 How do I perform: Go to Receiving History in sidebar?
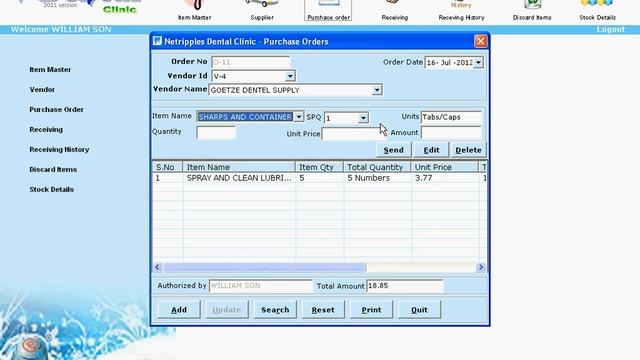(x=59, y=149)
